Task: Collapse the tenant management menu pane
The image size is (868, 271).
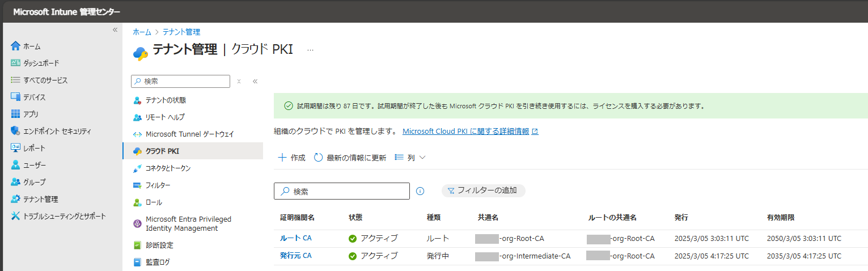Action: tap(255, 81)
